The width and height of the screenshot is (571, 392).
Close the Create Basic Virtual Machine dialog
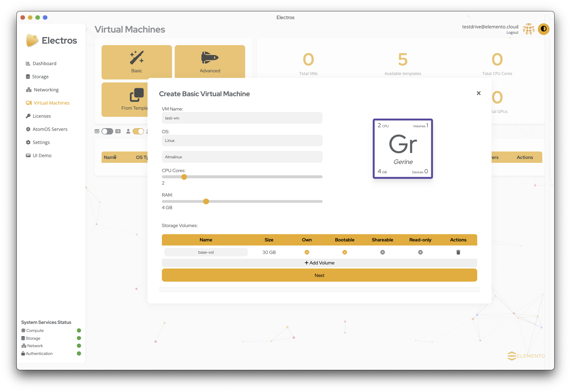478,93
